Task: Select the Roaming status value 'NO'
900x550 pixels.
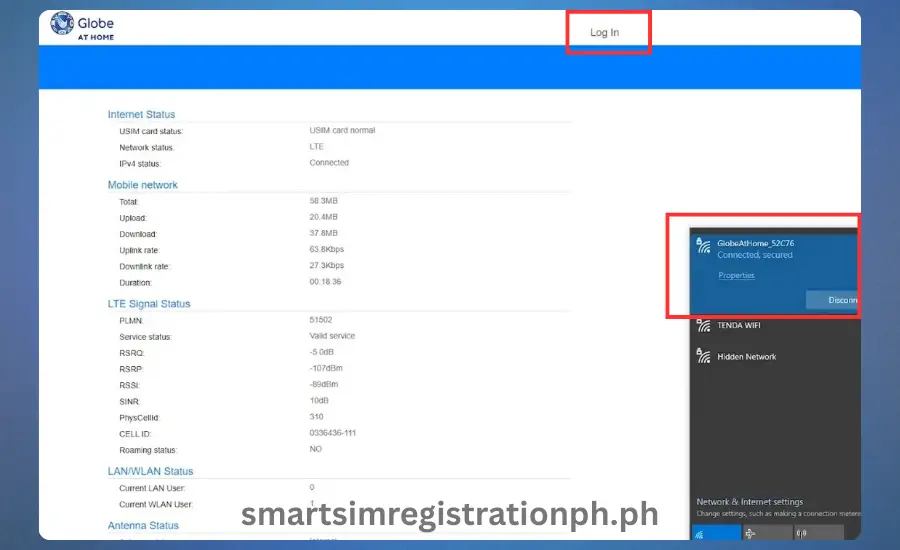Action: (x=315, y=449)
